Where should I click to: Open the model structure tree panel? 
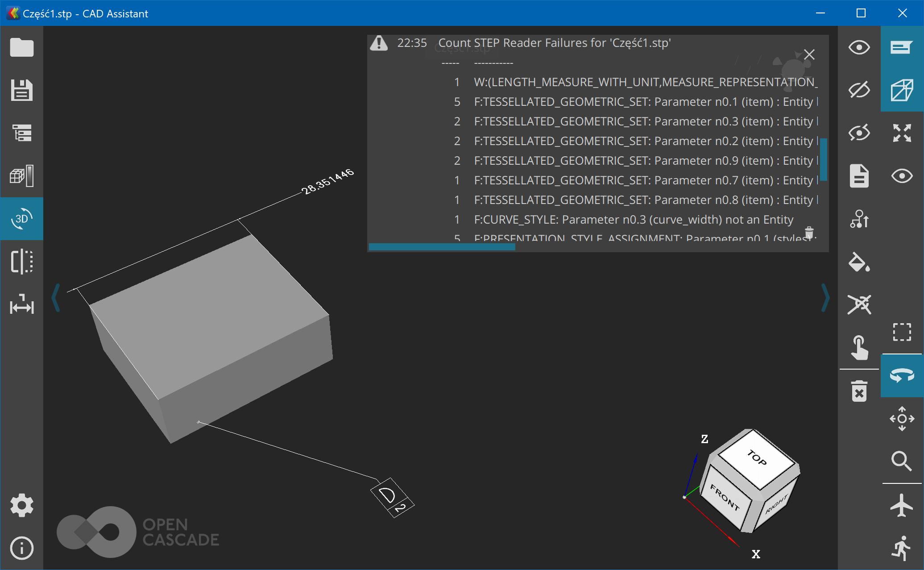(x=21, y=133)
